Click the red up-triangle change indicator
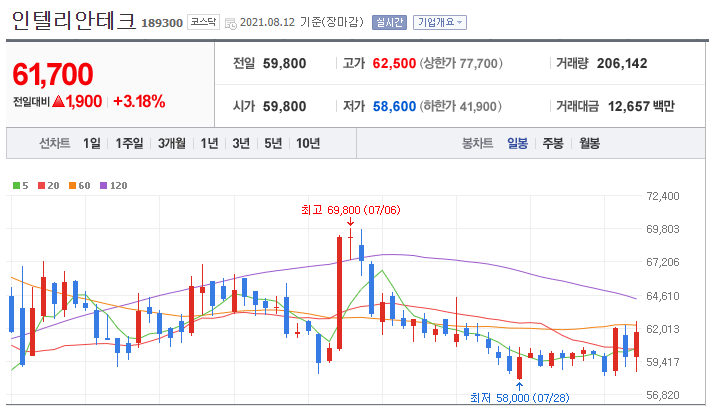The height and width of the screenshot is (406, 709). click(x=59, y=101)
